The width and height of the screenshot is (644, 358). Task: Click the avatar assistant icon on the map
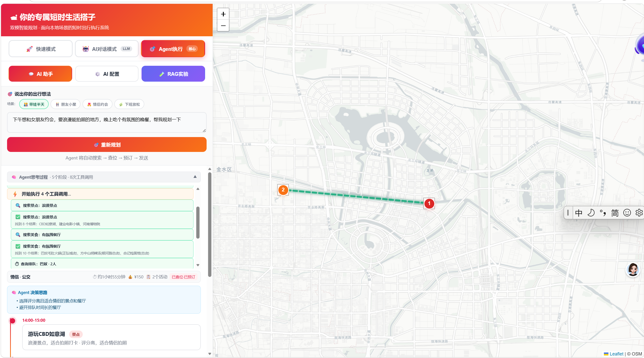pyautogui.click(x=633, y=270)
